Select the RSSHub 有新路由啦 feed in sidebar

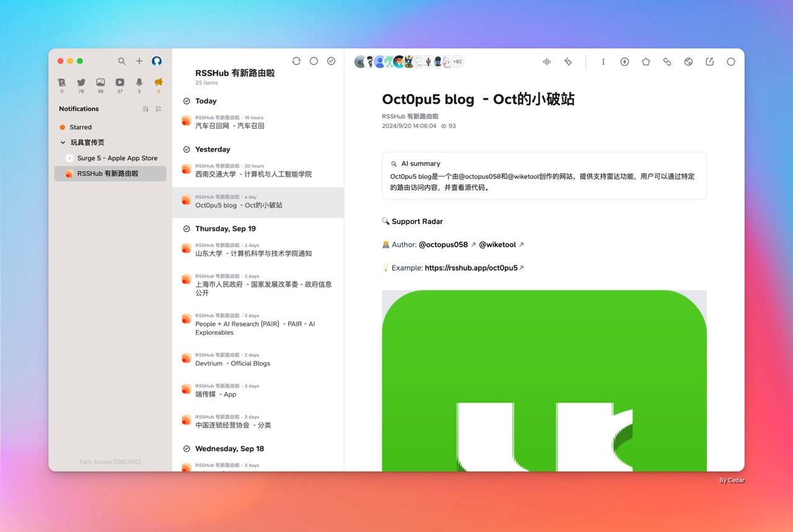point(110,173)
